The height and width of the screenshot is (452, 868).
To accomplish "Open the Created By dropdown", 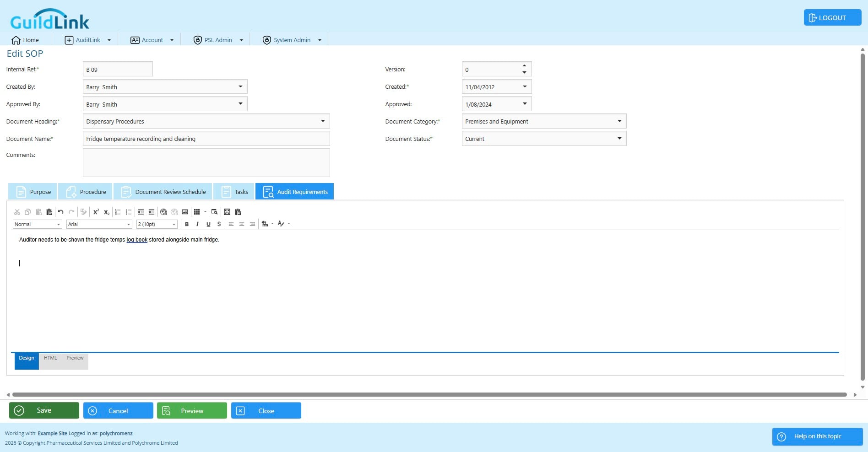I will coord(240,86).
